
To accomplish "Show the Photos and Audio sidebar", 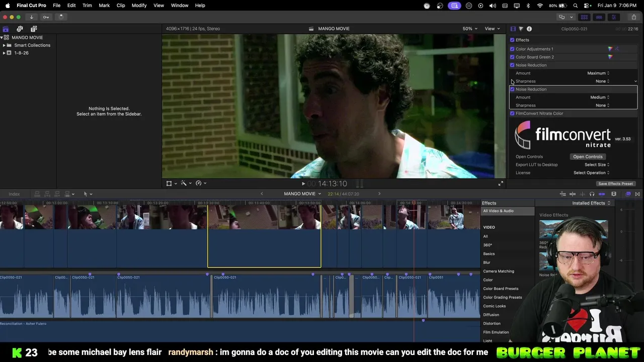I will pyautogui.click(x=20, y=29).
